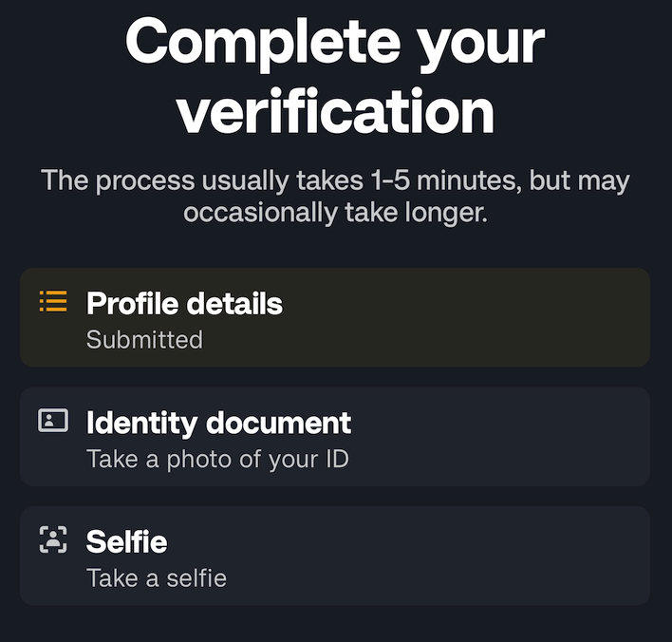Click 'occasionally take longer' text line
Image resolution: width=672 pixels, height=642 pixels.
335,213
